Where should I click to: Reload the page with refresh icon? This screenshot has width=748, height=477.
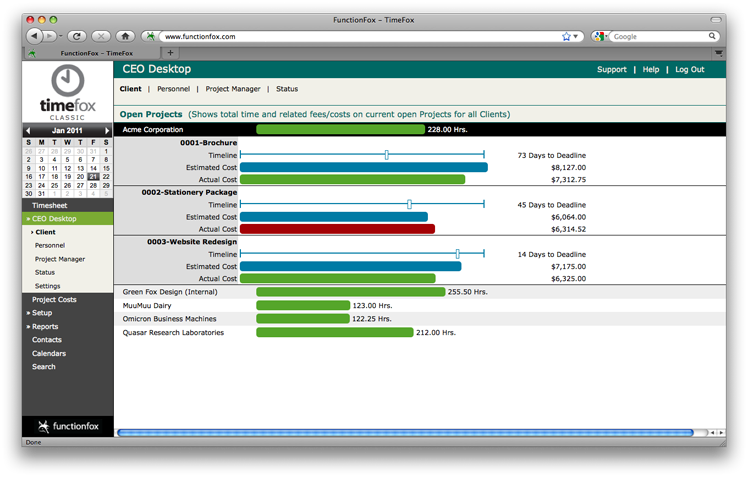pos(77,36)
